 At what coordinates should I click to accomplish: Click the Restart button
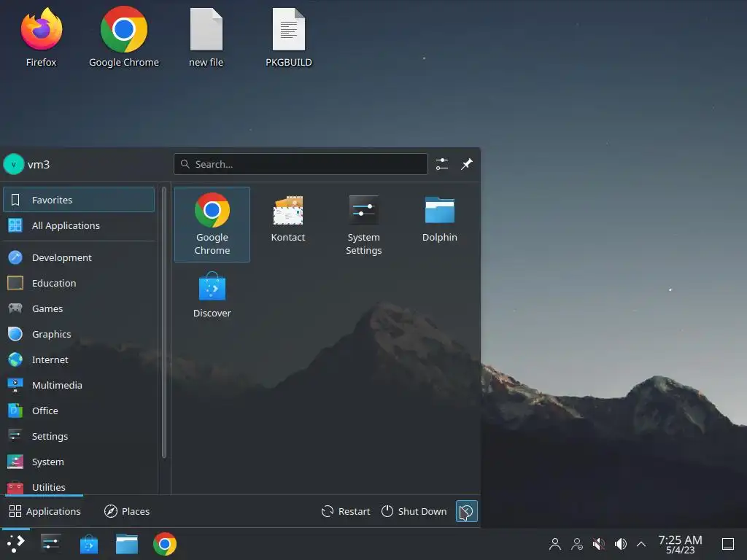[x=346, y=511]
